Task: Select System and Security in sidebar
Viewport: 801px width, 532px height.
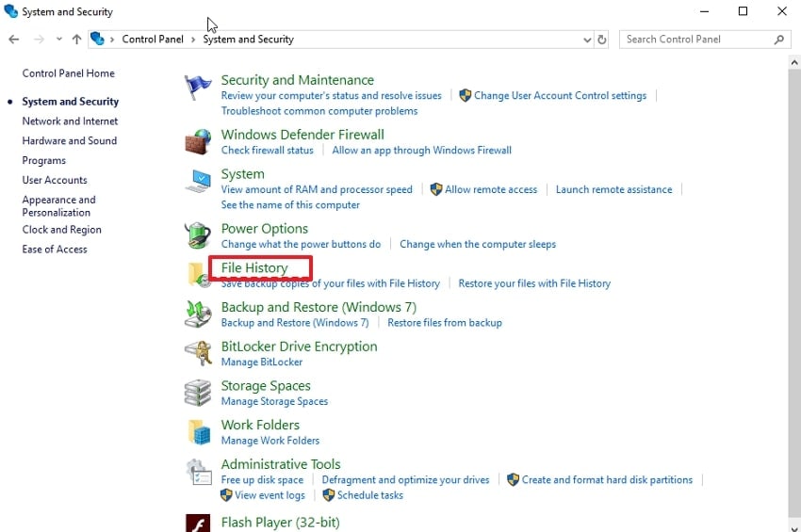Action: [x=71, y=101]
